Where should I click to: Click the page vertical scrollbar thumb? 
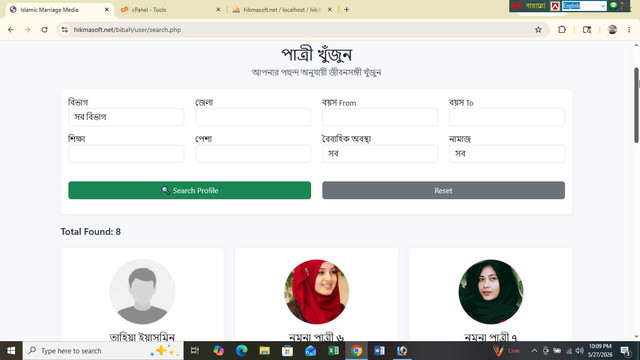click(636, 105)
